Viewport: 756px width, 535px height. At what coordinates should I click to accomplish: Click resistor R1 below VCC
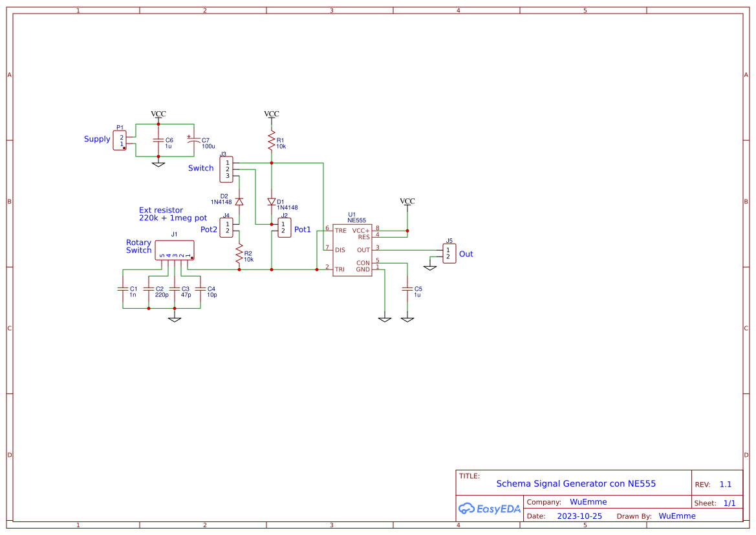tap(272, 140)
